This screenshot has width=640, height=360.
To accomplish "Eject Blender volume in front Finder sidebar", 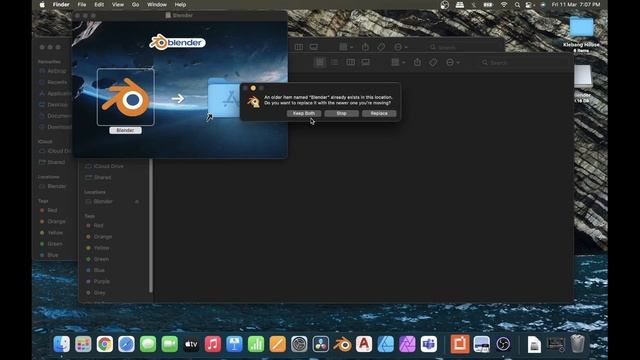I will click(x=137, y=202).
